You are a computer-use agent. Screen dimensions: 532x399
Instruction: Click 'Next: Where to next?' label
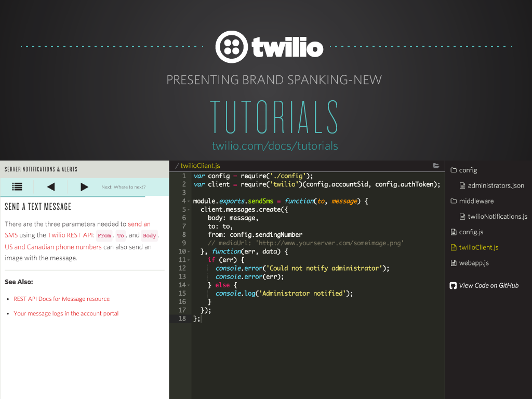pyautogui.click(x=124, y=187)
